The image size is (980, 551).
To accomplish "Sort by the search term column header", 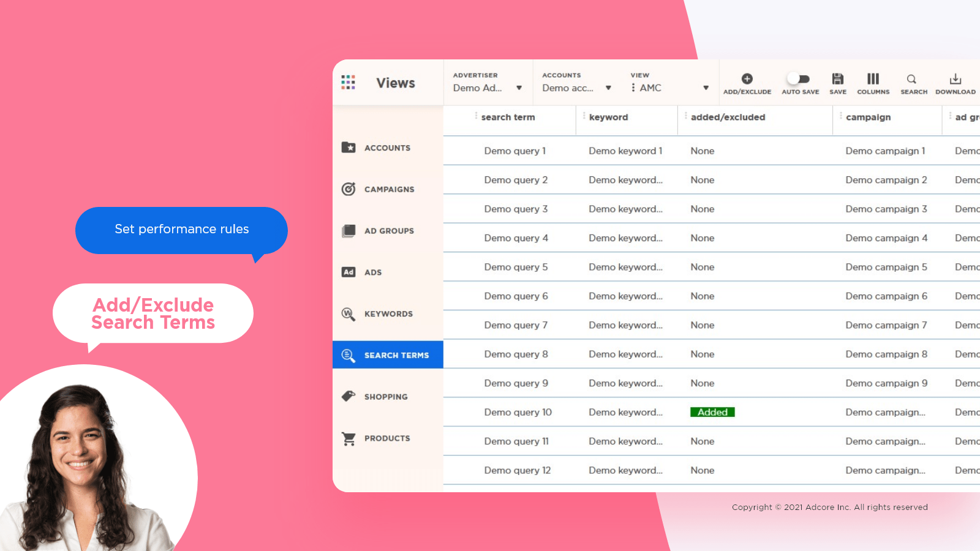I will click(508, 118).
